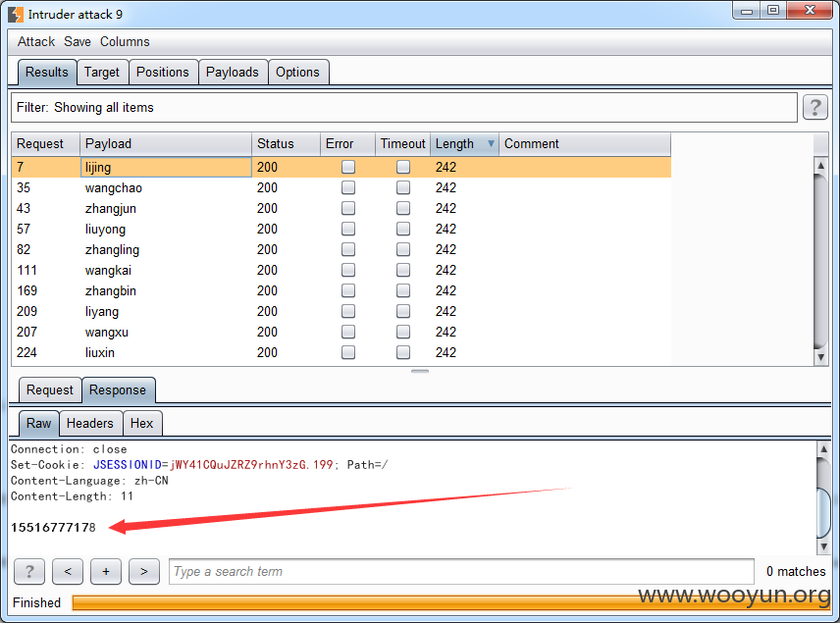Click the pane split handle below results table

[420, 371]
